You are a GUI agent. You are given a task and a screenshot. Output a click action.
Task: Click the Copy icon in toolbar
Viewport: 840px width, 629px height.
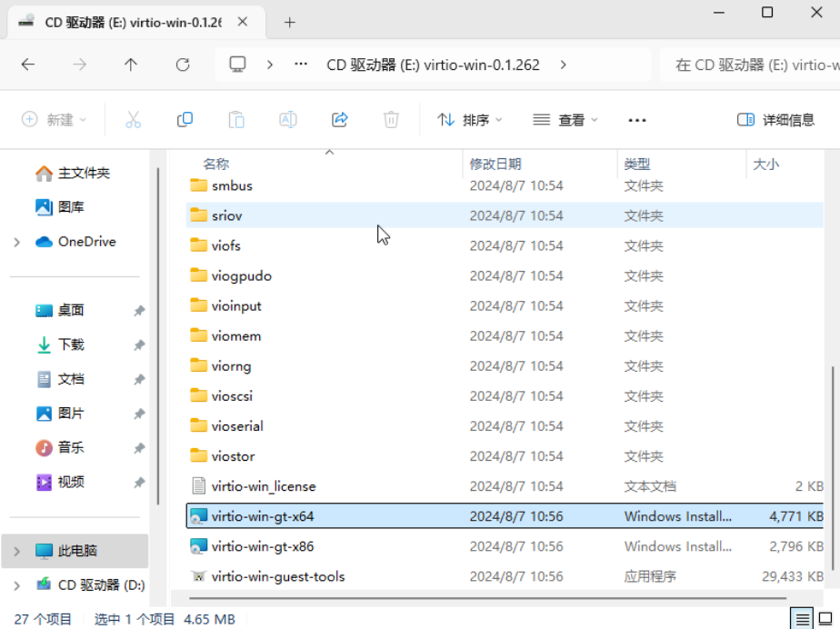(x=185, y=120)
